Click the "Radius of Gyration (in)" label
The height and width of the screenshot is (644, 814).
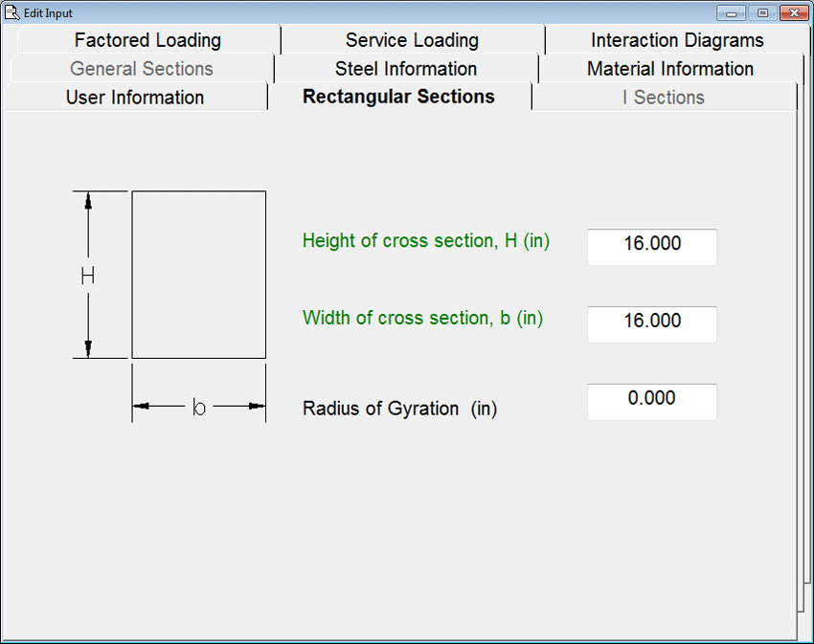(x=399, y=409)
